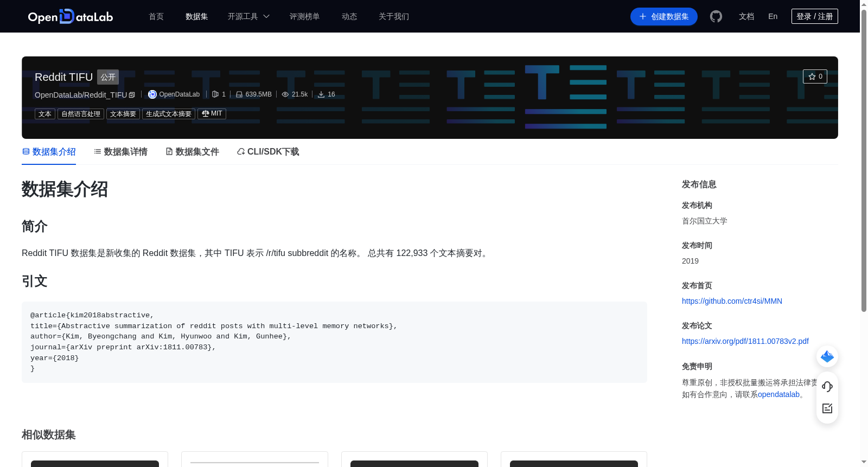Open the 数据集 navigation item
The width and height of the screenshot is (868, 467).
pyautogui.click(x=196, y=16)
